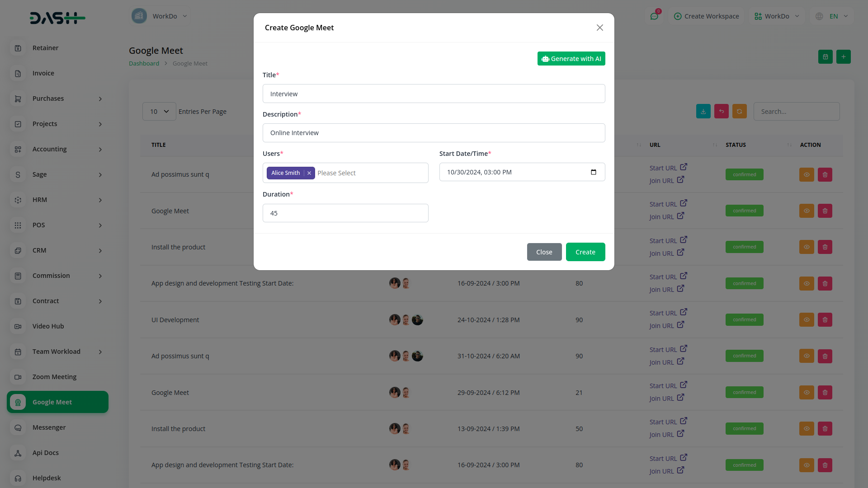Screen dimensions: 868x488
Task: Click the blue download export icon
Action: click(703, 112)
